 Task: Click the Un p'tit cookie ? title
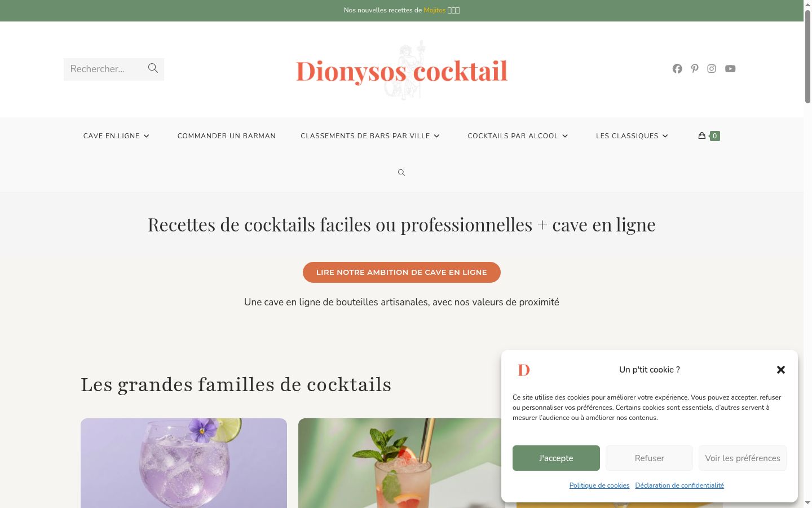click(x=650, y=370)
